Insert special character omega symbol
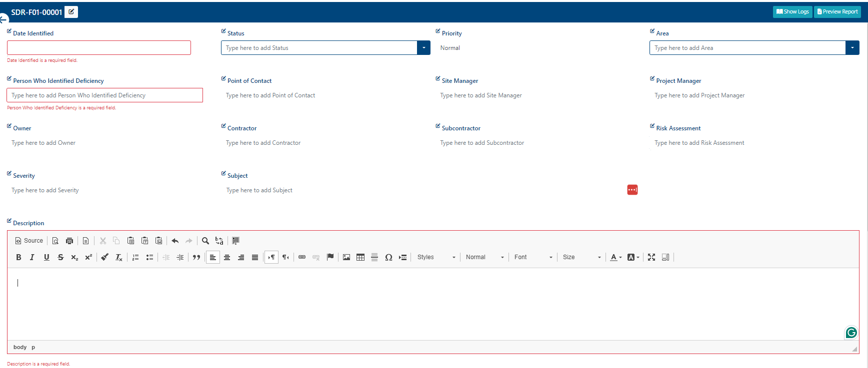Screen dimensions: 868x368 [388, 257]
